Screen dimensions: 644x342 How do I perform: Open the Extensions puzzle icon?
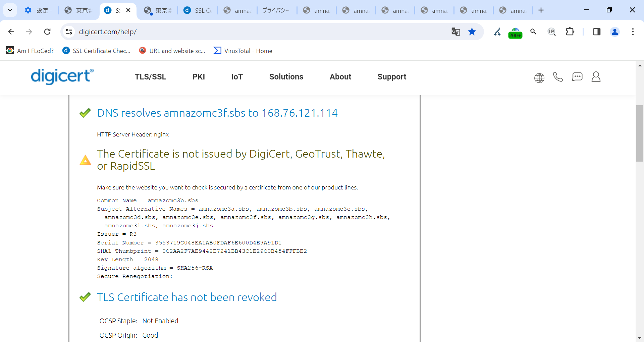point(570,32)
